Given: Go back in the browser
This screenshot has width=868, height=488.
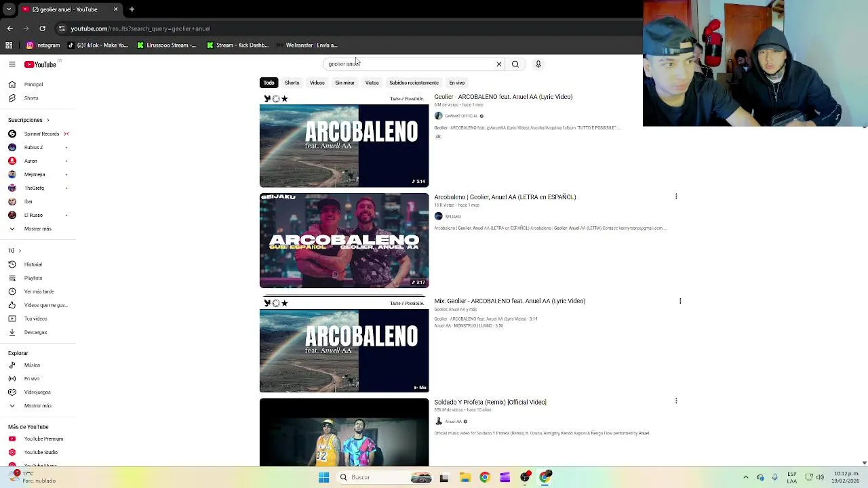Looking at the screenshot, I should [9, 28].
